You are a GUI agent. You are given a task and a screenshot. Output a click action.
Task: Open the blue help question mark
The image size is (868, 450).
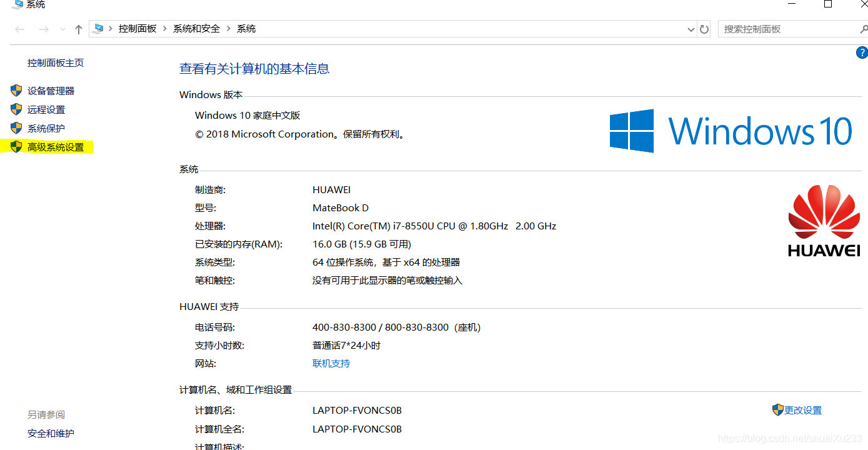click(862, 52)
